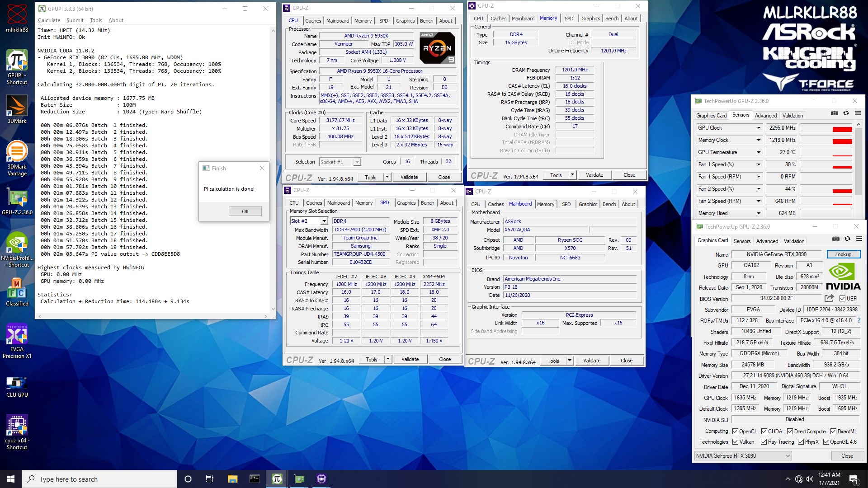
Task: Open hamburger menu in GPU-Z Graphics Card window
Action: coord(859,239)
